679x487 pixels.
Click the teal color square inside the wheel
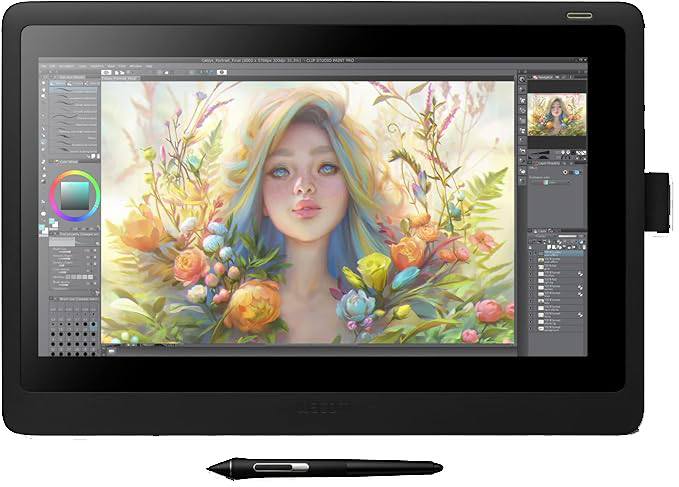[75, 196]
